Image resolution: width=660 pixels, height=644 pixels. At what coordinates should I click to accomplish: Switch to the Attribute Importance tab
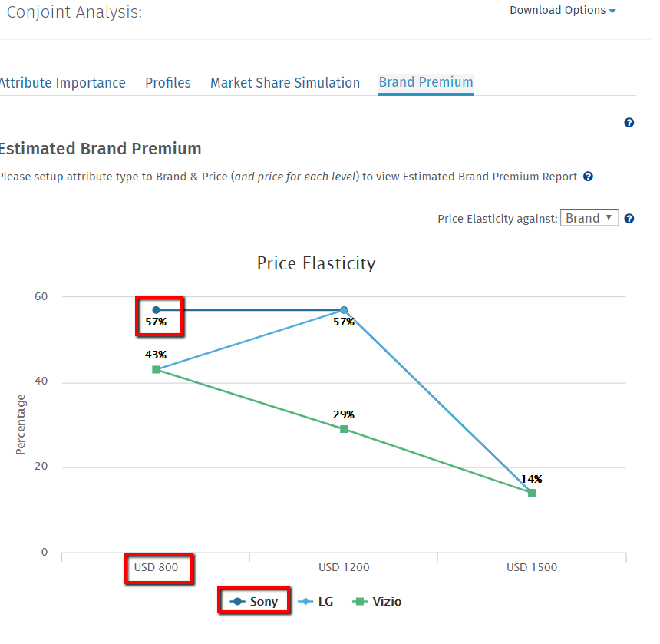(x=62, y=83)
